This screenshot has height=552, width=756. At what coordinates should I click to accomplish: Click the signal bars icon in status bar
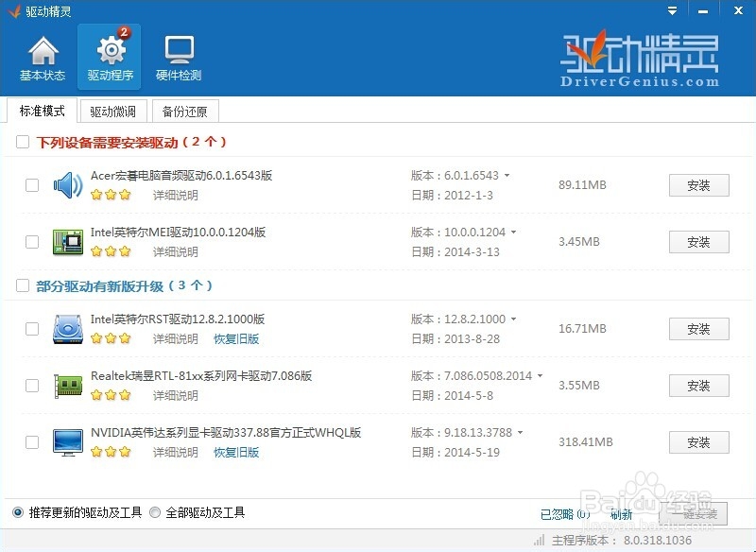[540, 540]
